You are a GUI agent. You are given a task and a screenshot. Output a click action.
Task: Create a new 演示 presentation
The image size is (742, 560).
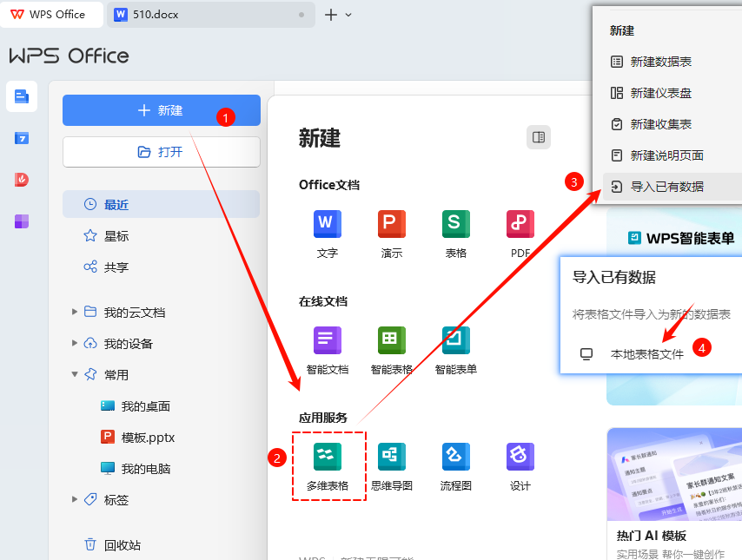(392, 234)
